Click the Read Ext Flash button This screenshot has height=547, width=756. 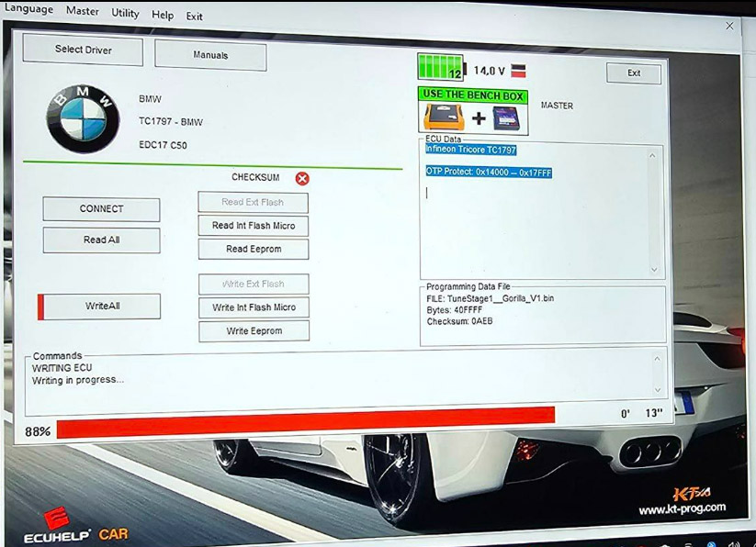pos(254,202)
